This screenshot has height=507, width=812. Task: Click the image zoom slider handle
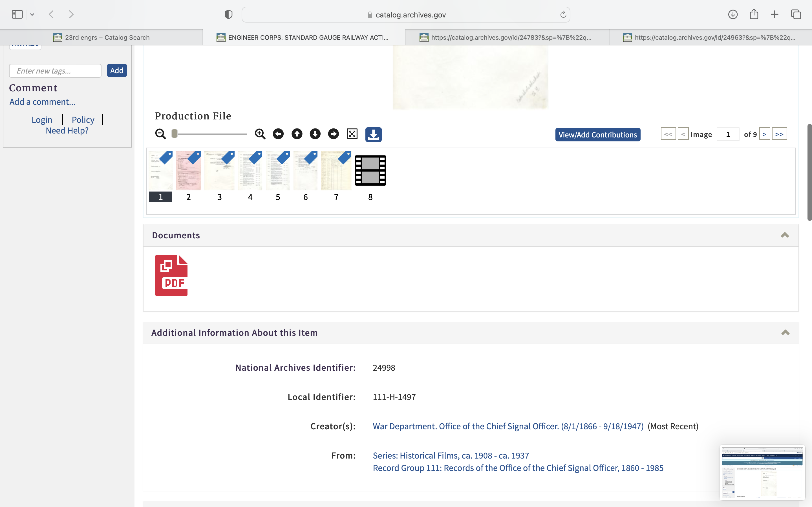[x=175, y=134]
